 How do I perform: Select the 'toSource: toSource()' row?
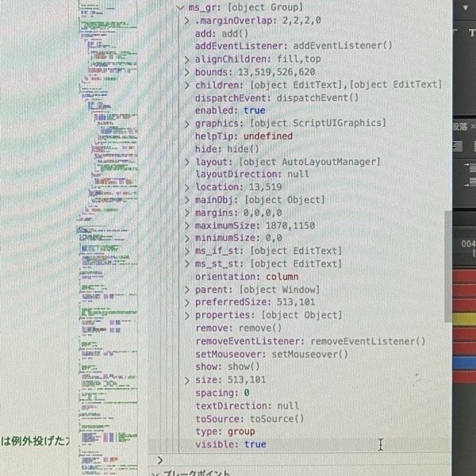click(x=250, y=419)
